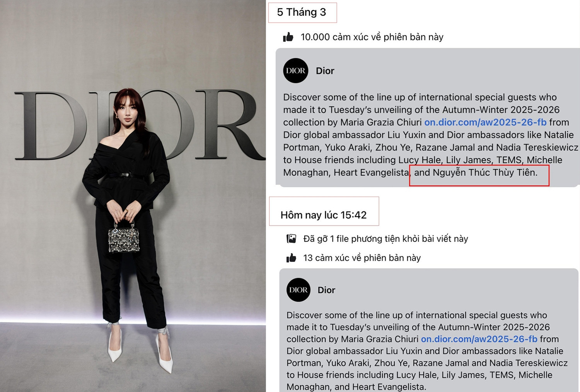Click the Dior page name in second post
Screen dimensions: 580x392
(x=326, y=290)
